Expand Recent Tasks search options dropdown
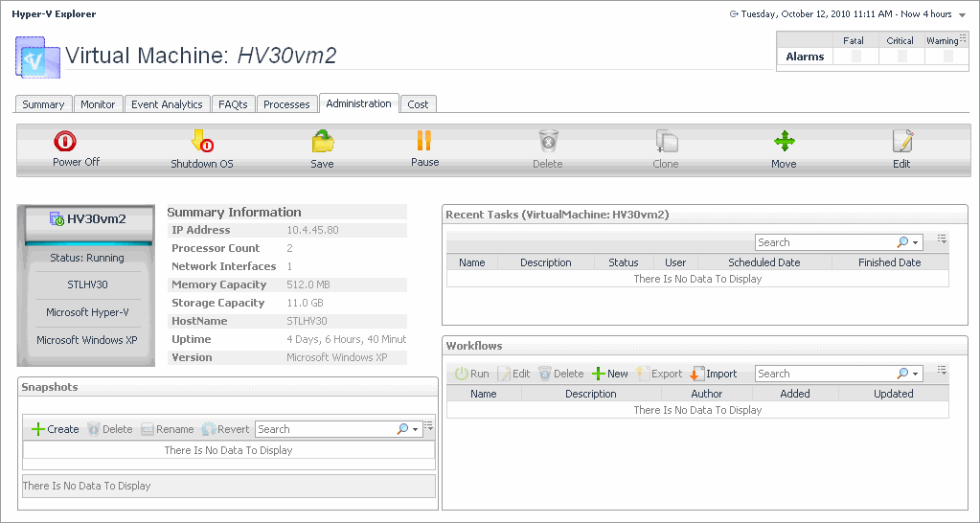Image resolution: width=980 pixels, height=523 pixels. click(x=917, y=242)
